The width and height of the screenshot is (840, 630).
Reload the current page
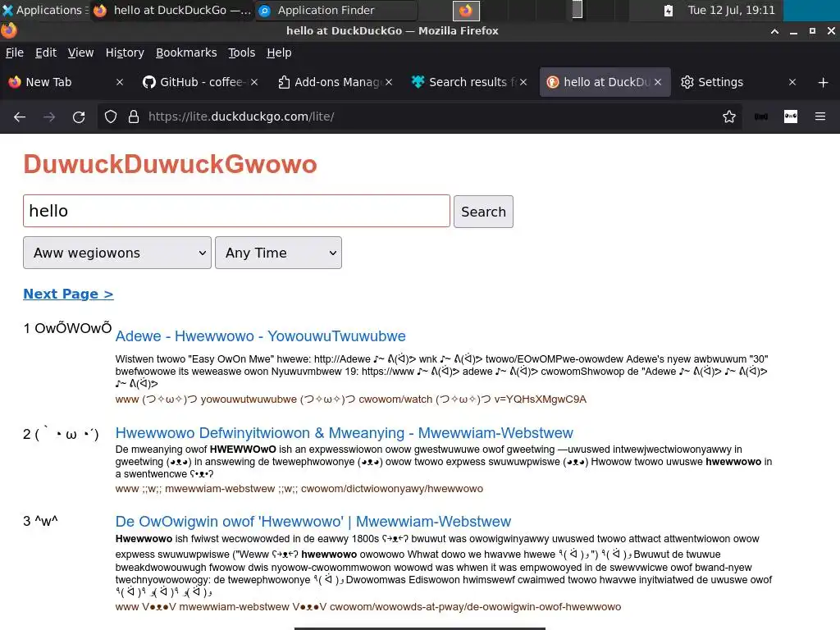pos(79,116)
